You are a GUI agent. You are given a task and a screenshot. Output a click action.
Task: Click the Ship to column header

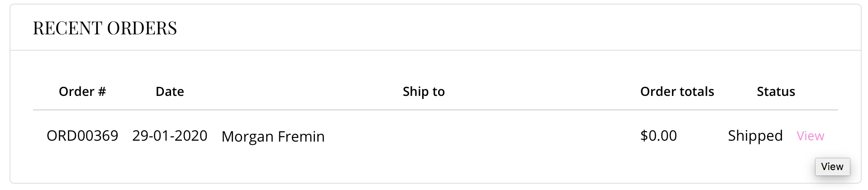424,92
